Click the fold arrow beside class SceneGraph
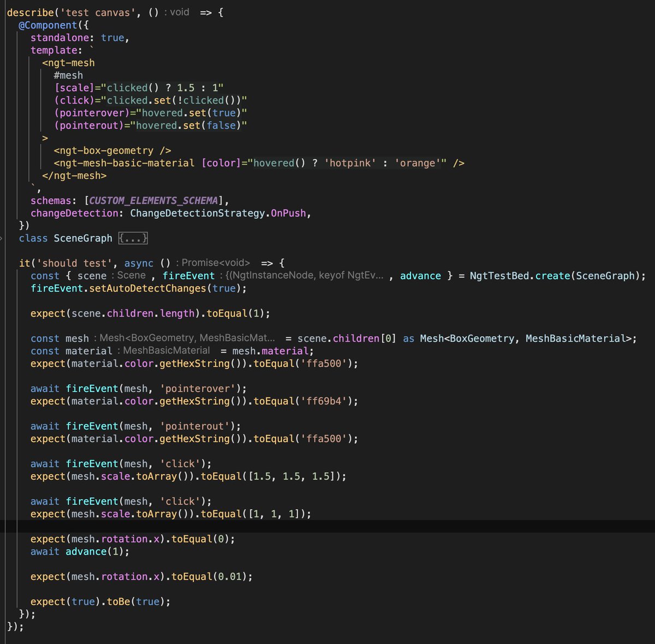The width and height of the screenshot is (655, 644). [2, 238]
